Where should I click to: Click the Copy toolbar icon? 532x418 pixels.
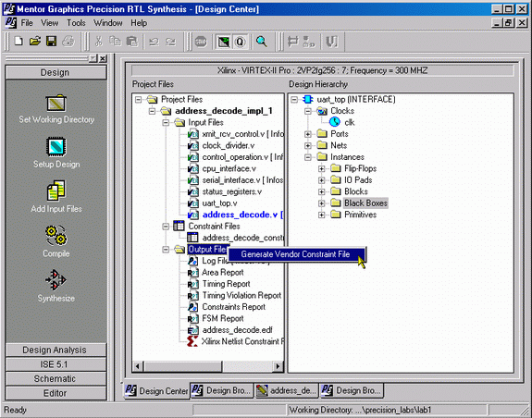116,42
